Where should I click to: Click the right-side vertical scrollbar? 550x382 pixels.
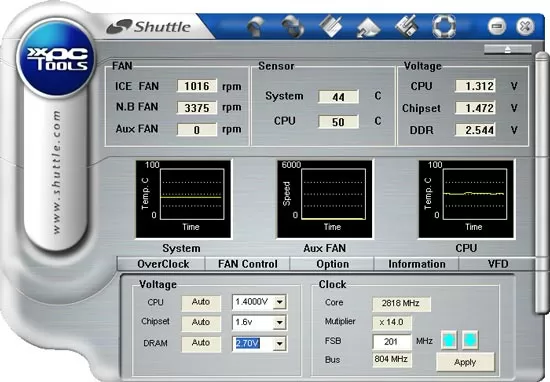tap(542, 182)
